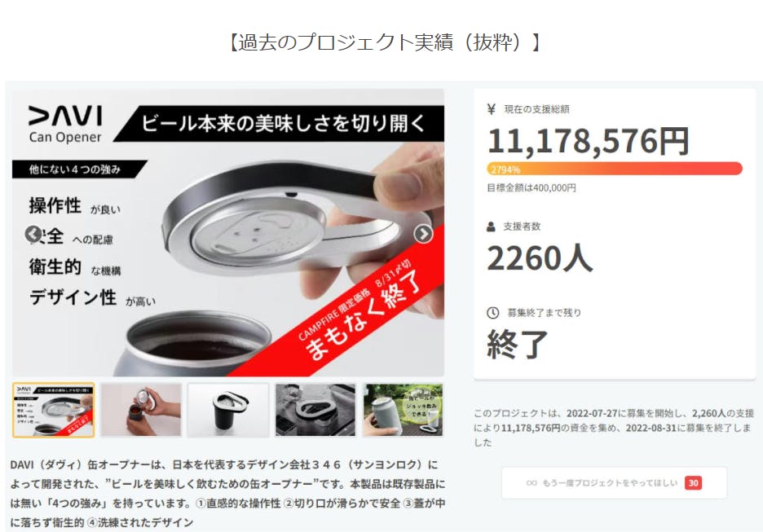This screenshot has height=532, width=763.
Task: Click the next image arrow on carousel
Action: click(x=423, y=234)
